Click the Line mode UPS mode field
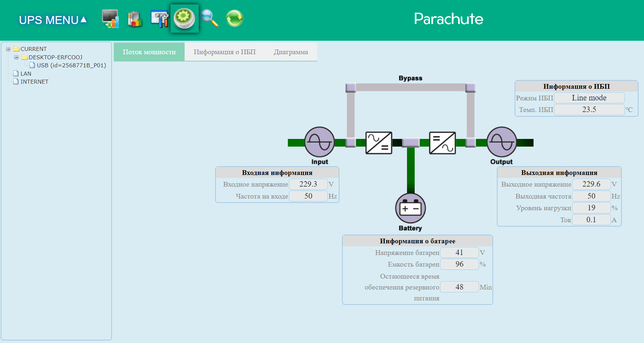The image size is (644, 343). tap(589, 98)
